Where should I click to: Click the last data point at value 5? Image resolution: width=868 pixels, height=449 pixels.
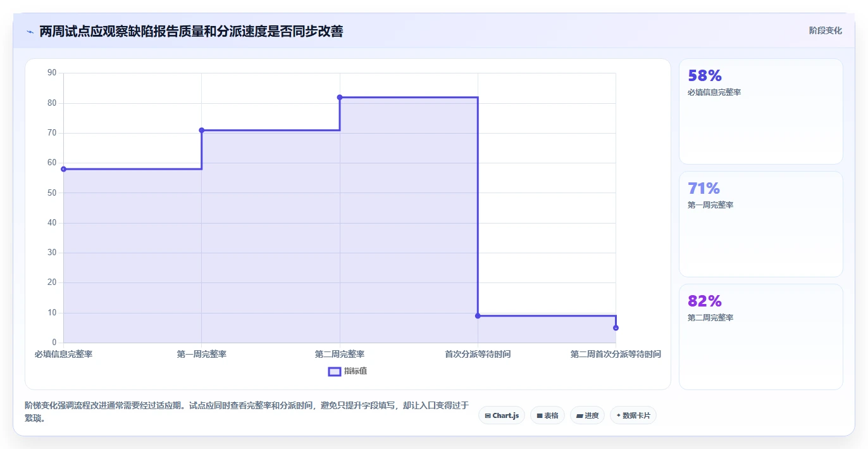pyautogui.click(x=616, y=327)
